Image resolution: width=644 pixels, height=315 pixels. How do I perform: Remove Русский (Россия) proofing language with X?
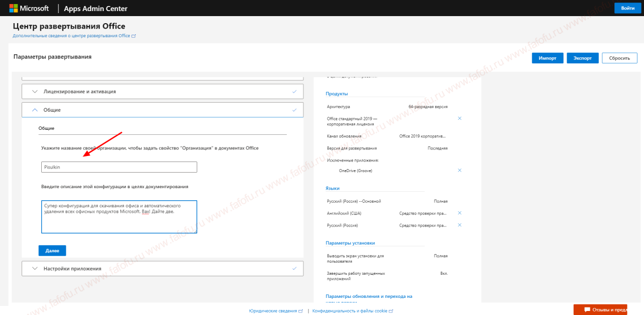point(459,225)
